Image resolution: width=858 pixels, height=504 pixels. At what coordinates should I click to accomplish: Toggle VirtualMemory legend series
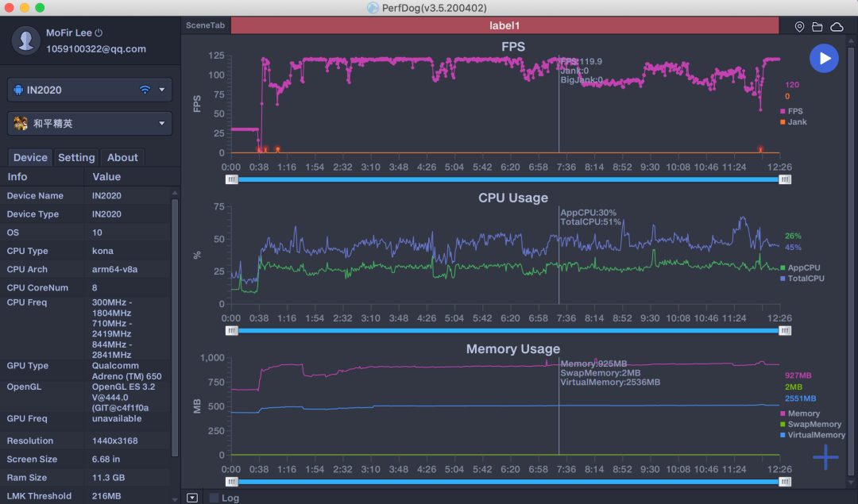click(x=813, y=435)
